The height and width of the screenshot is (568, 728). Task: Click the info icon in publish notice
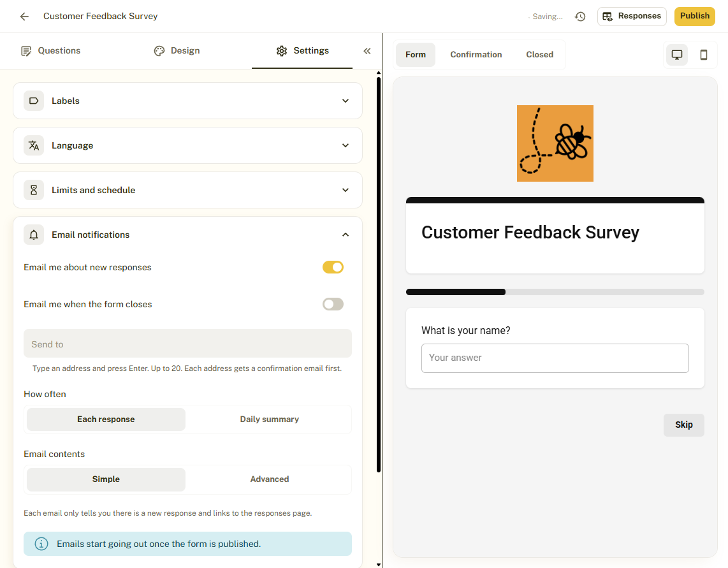tap(41, 544)
